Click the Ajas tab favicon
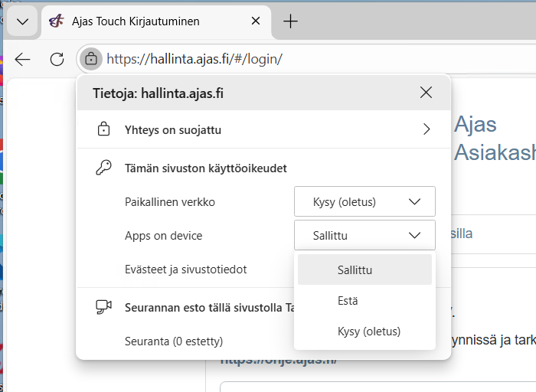536x392 pixels. 56,21
